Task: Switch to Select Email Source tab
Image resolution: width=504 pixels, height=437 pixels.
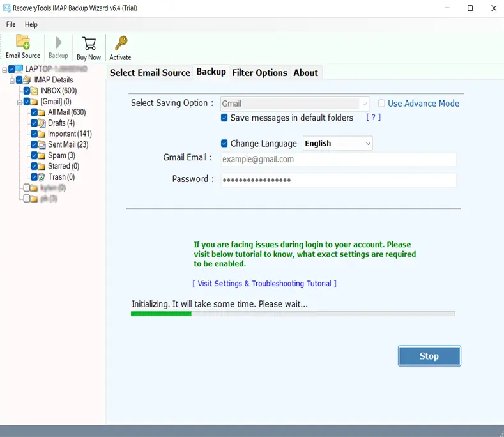Action: pos(150,73)
